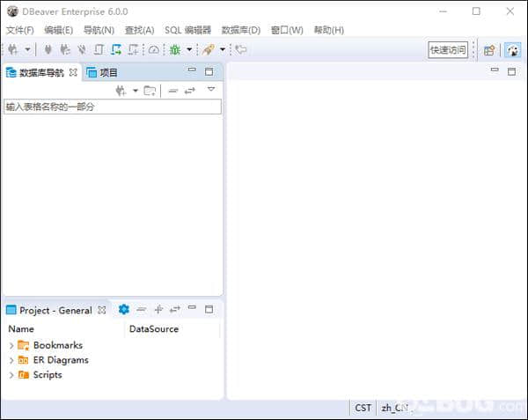Open the navigator view menu triangle dropdown
Viewport: 528px width, 420px height.
[210, 90]
